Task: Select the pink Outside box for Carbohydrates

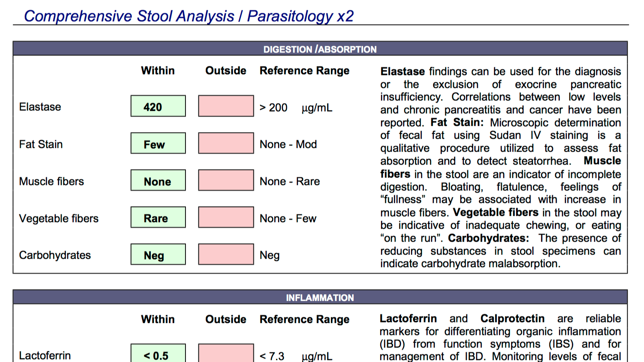Action: click(226, 254)
